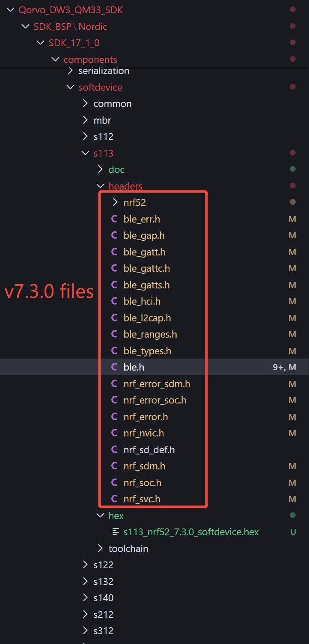Viewport: 309px width, 644px height.
Task: Click the C icon next to ble_ranges.h
Action: pos(114,334)
